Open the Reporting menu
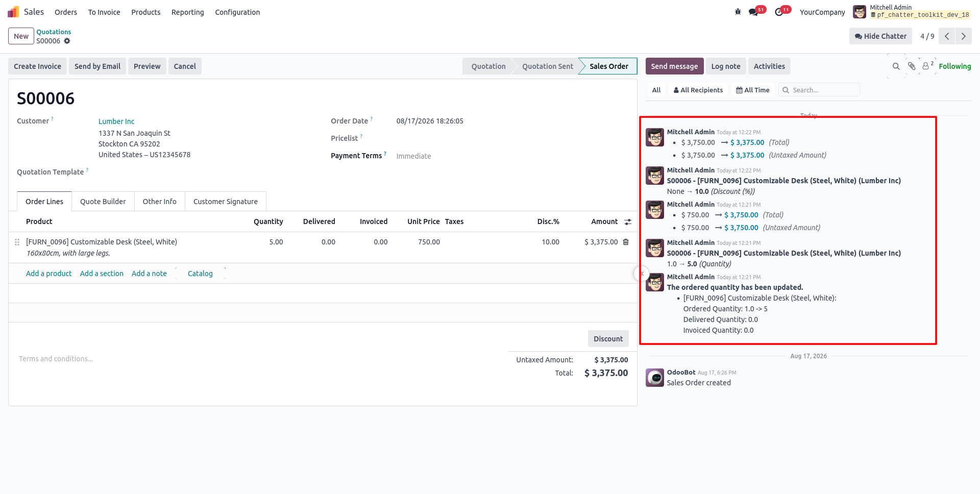The width and height of the screenshot is (980, 494). tap(187, 12)
